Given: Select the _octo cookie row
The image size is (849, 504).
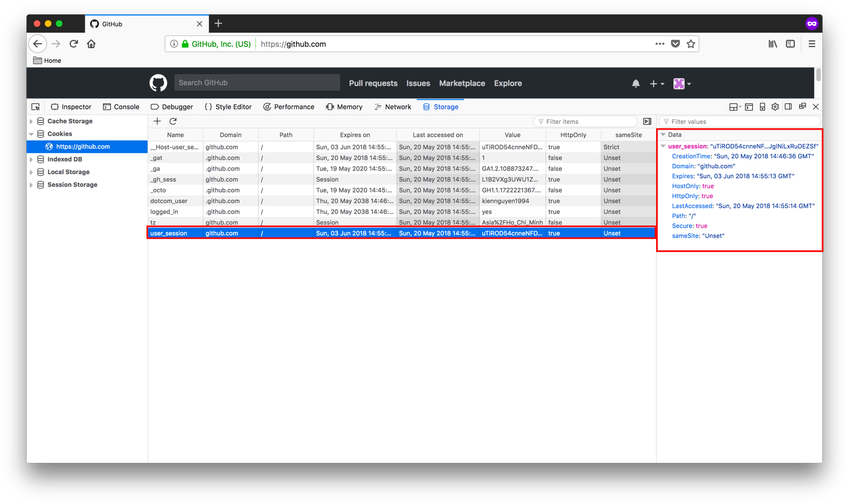Looking at the screenshot, I should (x=402, y=190).
